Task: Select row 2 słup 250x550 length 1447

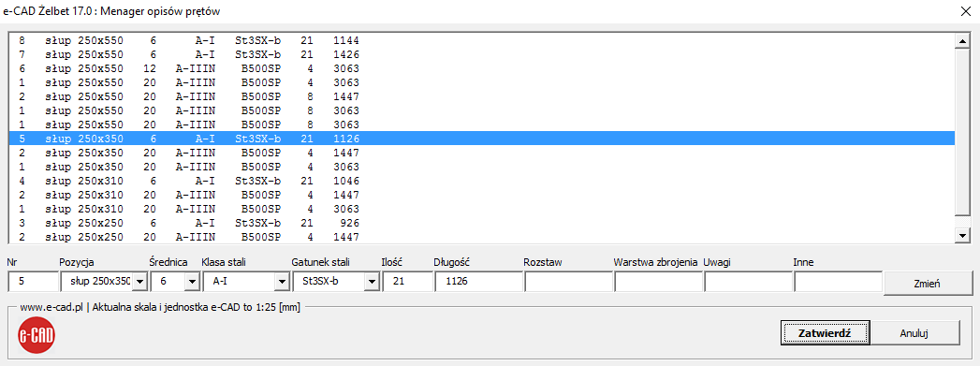Action: click(x=481, y=96)
